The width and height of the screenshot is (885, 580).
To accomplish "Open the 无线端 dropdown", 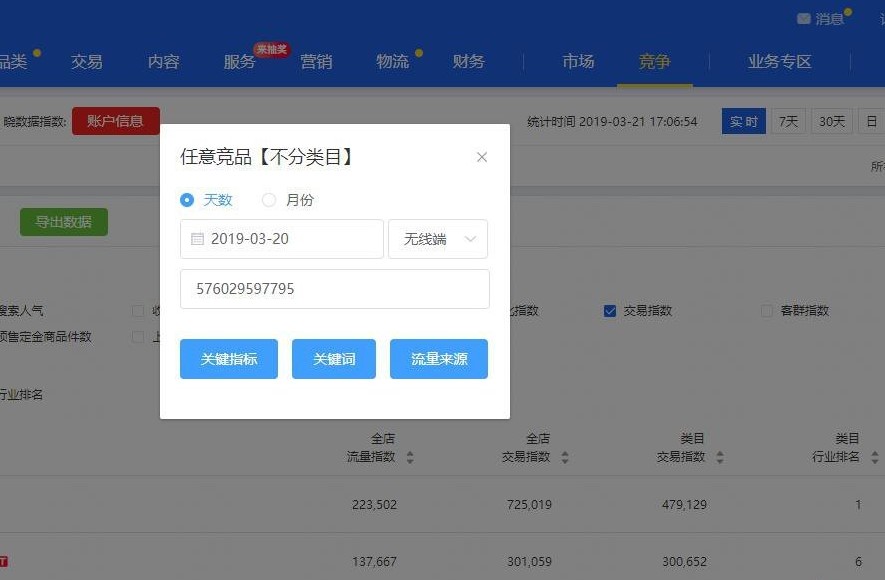I will click(438, 239).
